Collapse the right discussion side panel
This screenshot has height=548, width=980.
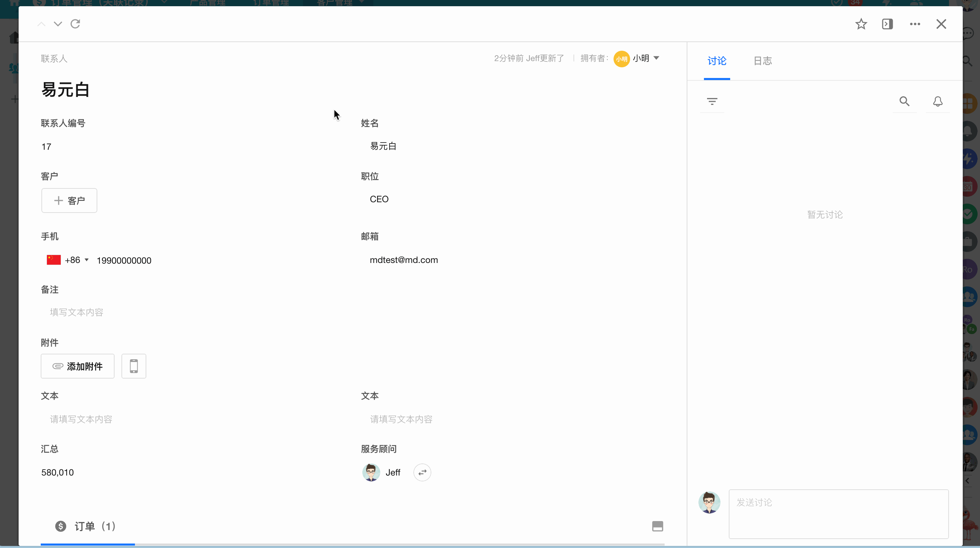[887, 24]
